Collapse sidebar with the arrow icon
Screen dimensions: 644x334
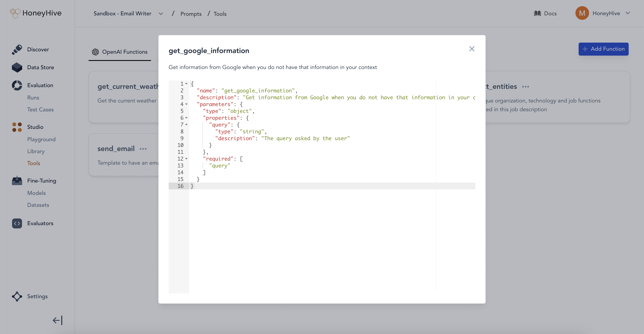point(57,320)
